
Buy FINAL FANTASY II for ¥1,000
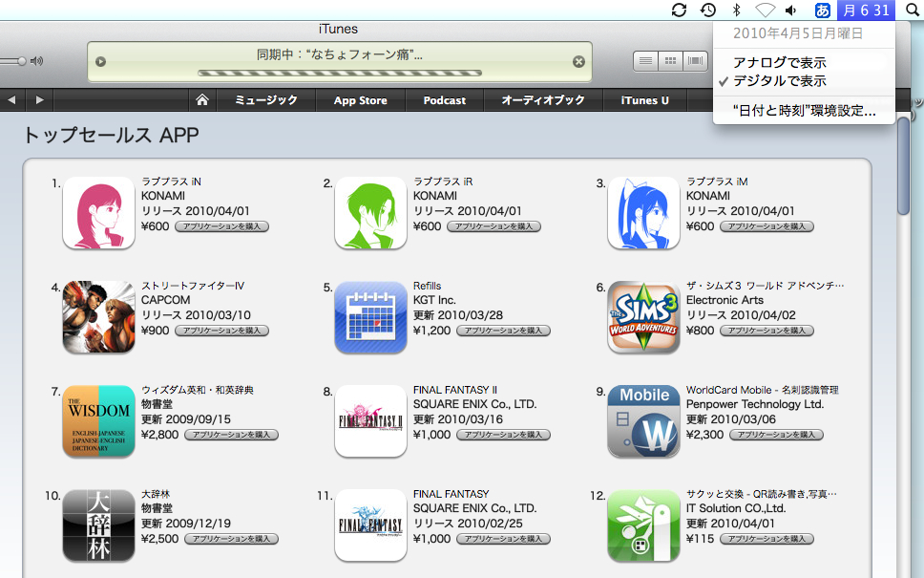coord(503,435)
